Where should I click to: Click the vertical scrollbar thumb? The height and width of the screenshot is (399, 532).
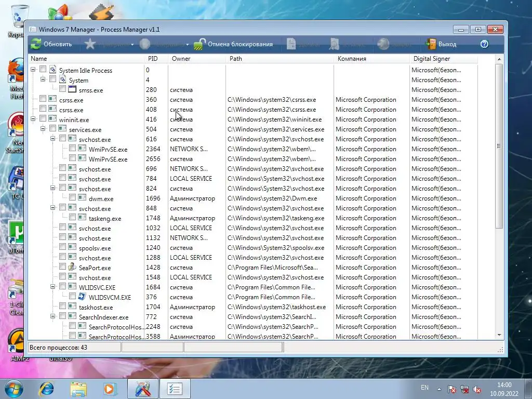point(499,146)
